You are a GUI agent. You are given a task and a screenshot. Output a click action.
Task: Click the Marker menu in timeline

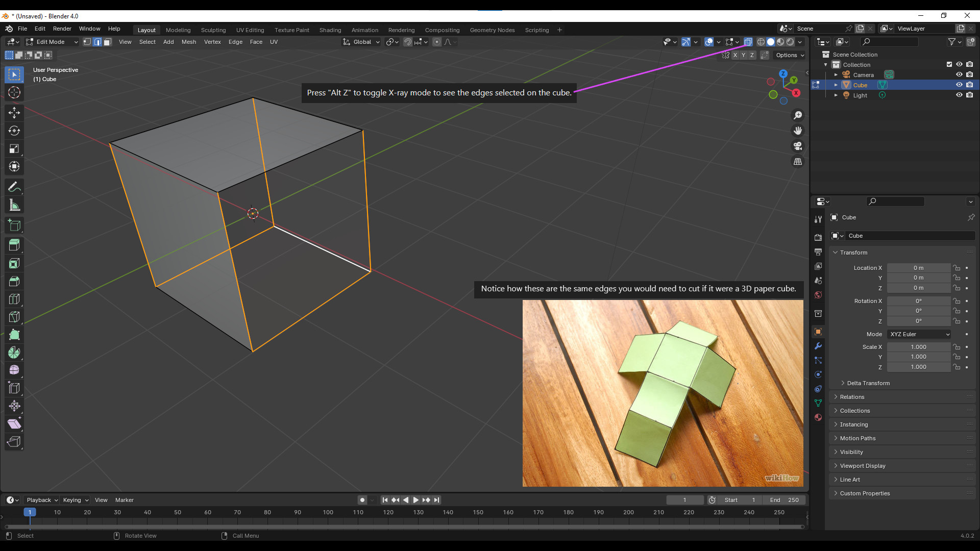pyautogui.click(x=125, y=500)
